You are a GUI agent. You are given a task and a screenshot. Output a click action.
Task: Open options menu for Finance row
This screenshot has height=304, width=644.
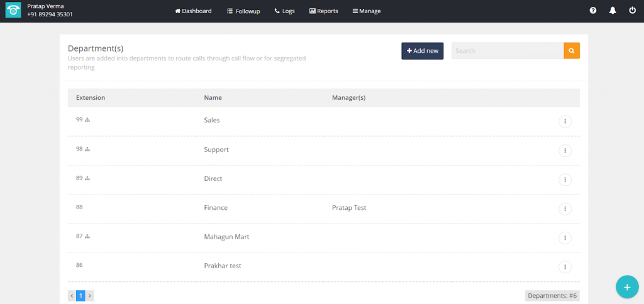tap(565, 209)
